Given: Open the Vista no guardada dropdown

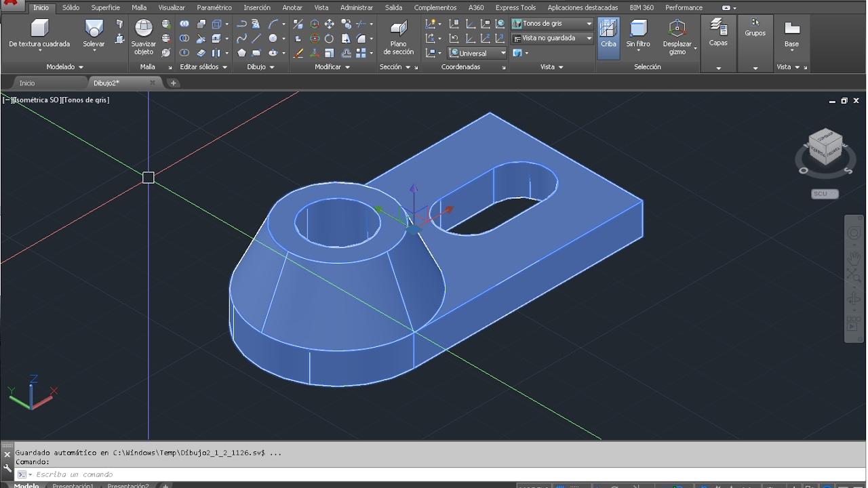Looking at the screenshot, I should click(x=552, y=39).
